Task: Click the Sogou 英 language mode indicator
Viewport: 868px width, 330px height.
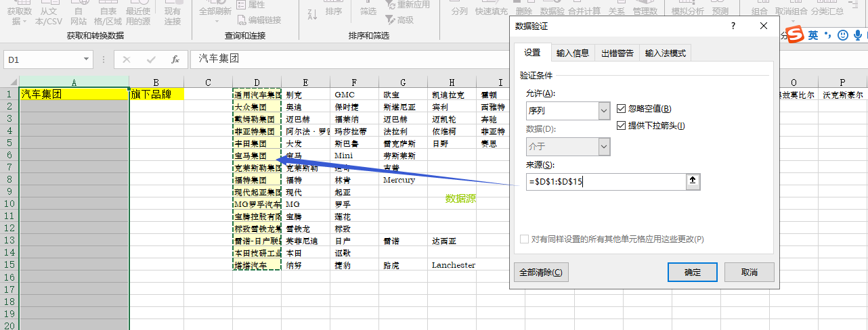Action: tap(812, 35)
